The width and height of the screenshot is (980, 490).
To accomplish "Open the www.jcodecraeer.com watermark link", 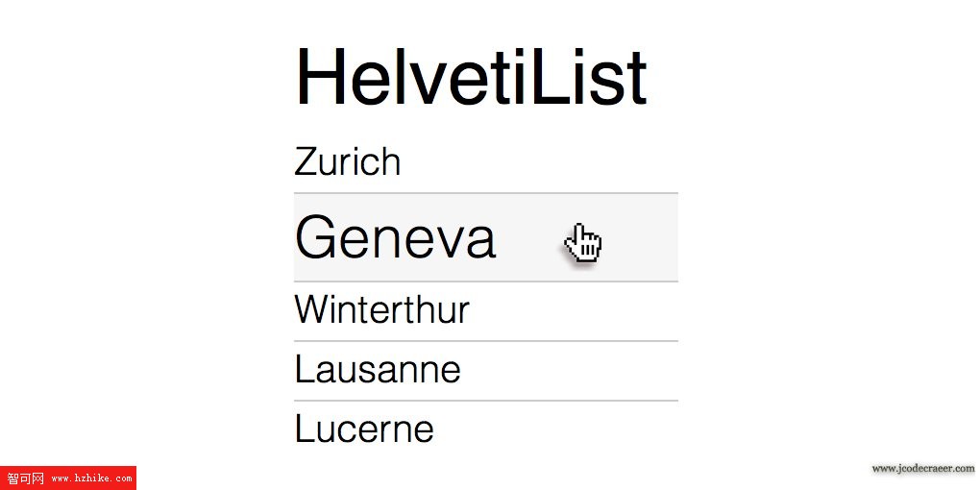I will pos(923,469).
